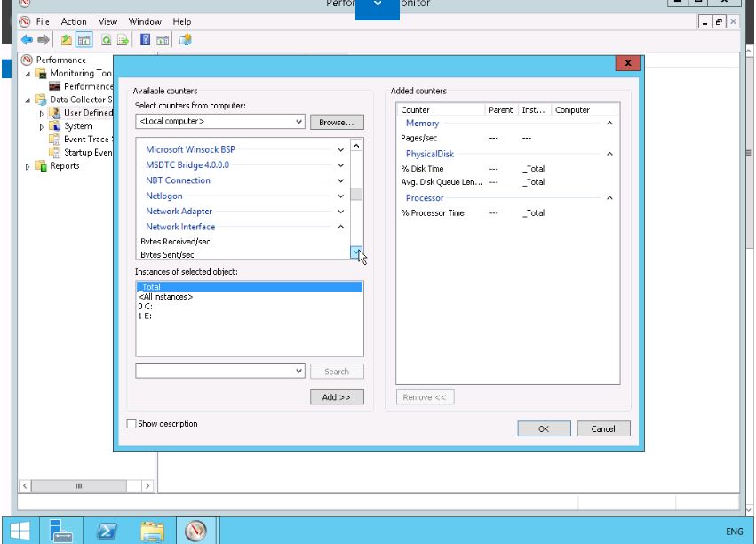This screenshot has width=756, height=544.
Task: Click the Browse... button
Action: (x=337, y=122)
